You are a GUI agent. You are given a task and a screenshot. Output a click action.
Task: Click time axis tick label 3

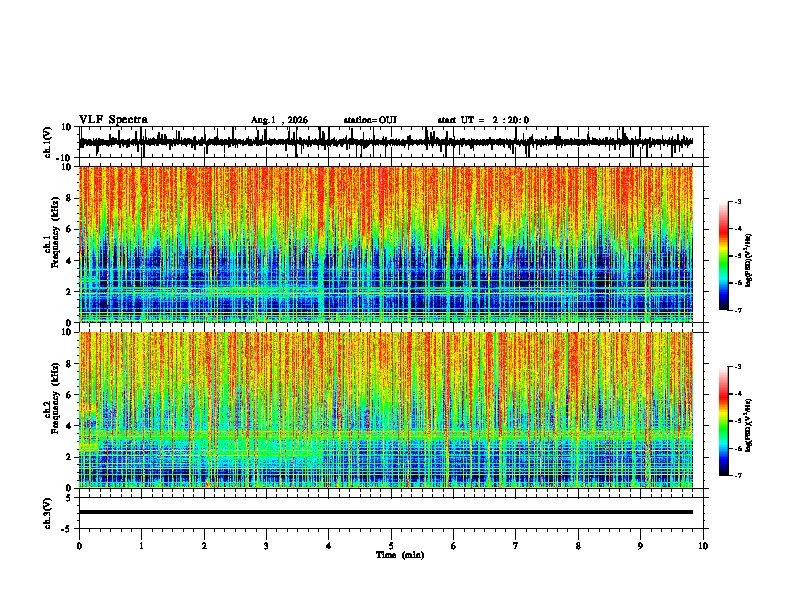[x=266, y=546]
